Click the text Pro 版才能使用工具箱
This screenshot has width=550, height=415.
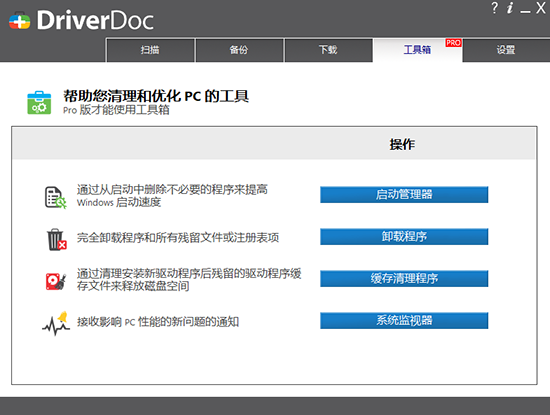coord(116,110)
